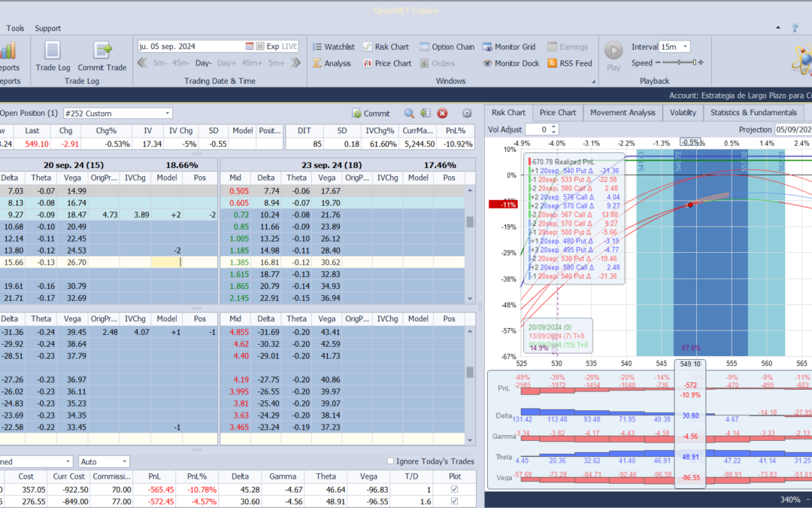Click the Theta column header in the summary table
The width and height of the screenshot is (812, 508).
pyautogui.click(x=326, y=476)
